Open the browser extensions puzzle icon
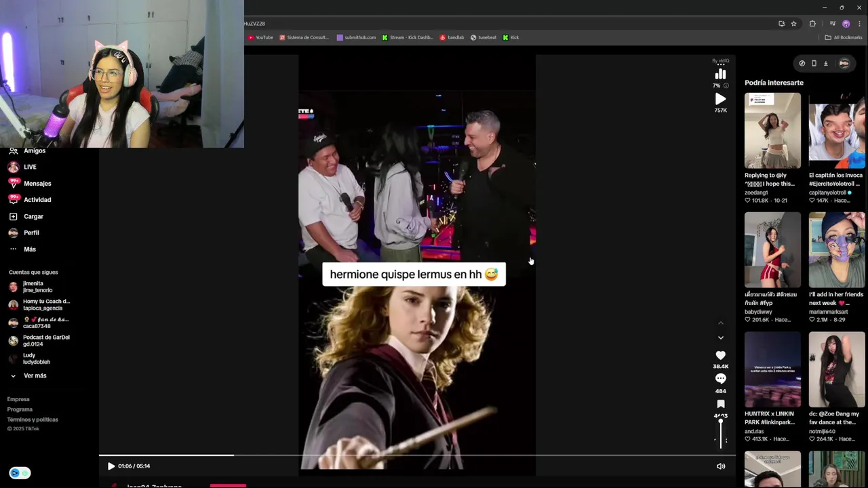Screen dimensions: 868x488 [x=812, y=24]
